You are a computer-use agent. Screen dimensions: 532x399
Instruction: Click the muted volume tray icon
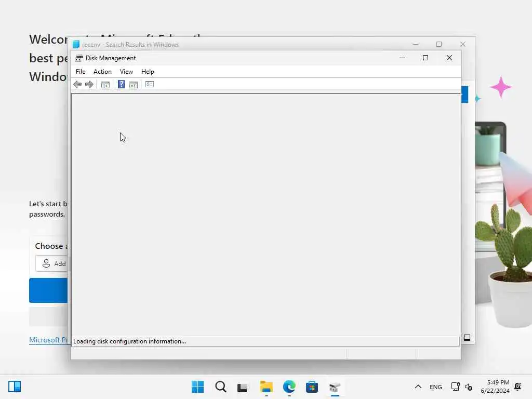(x=469, y=387)
